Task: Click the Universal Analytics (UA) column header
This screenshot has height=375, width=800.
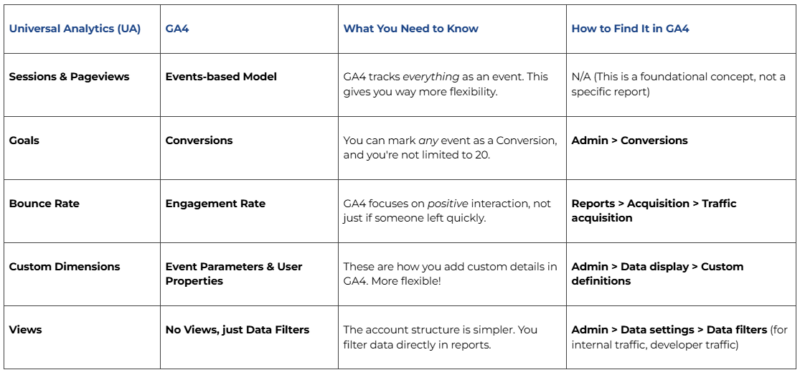Action: [75, 29]
